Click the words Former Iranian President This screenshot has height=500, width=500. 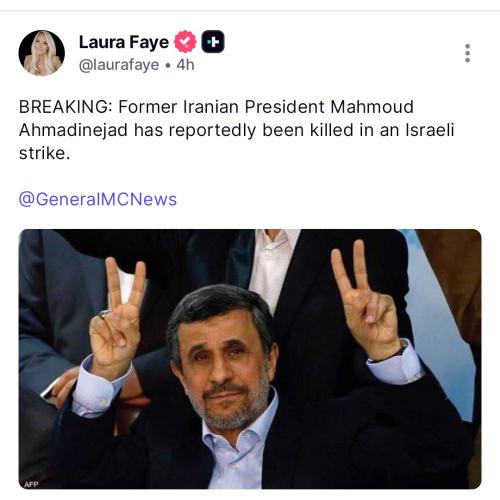click(x=221, y=107)
